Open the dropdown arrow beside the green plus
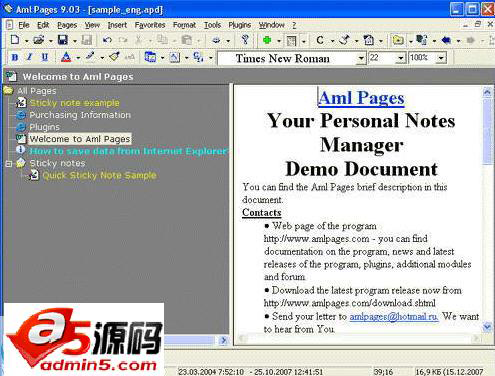This screenshot has width=495, height=376. point(279,41)
